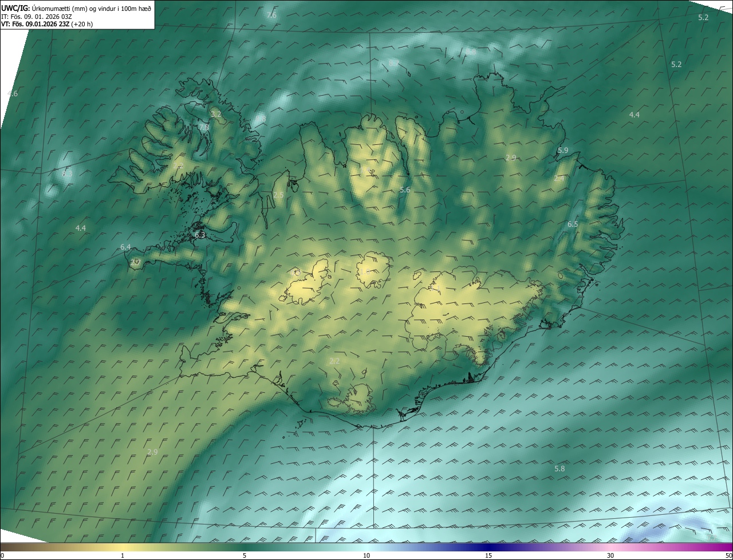Click the "3.2" value in the Westfjords
The width and height of the screenshot is (733, 560).
pyautogui.click(x=216, y=115)
